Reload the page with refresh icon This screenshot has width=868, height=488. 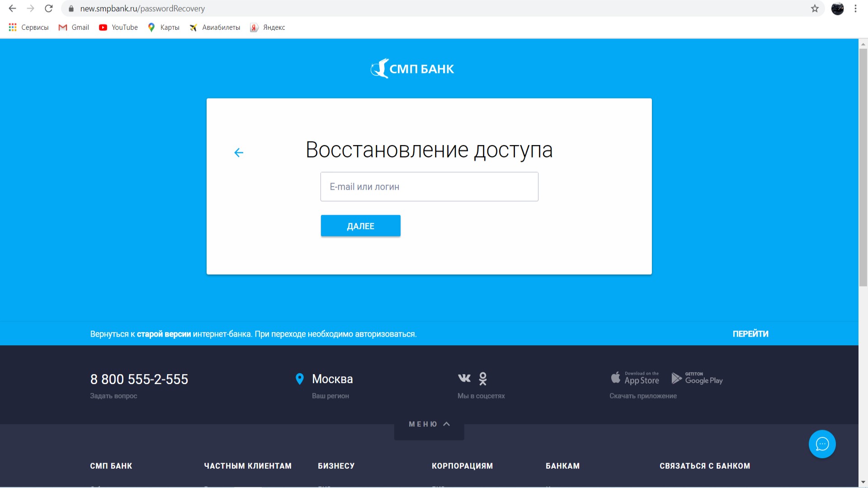click(49, 9)
